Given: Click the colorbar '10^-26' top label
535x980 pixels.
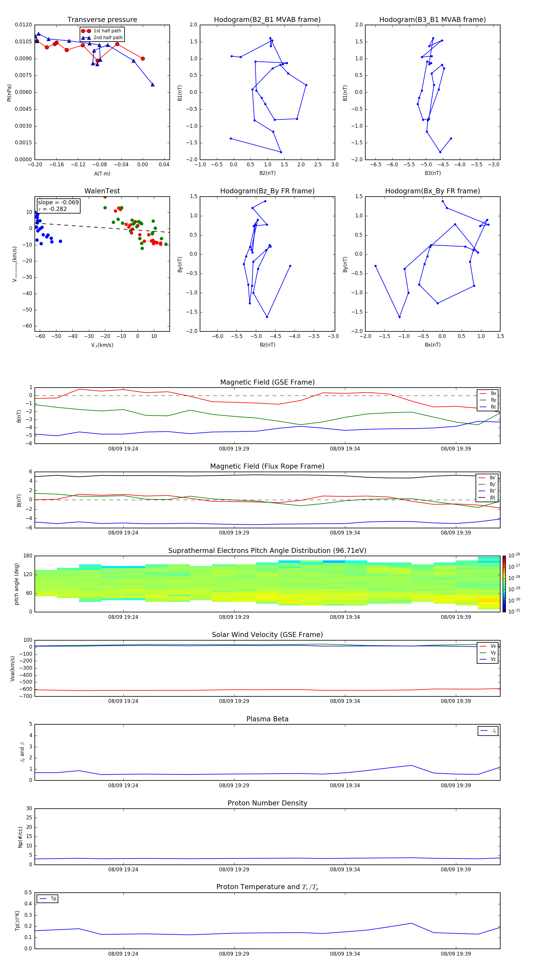Looking at the screenshot, I should 514,555.
